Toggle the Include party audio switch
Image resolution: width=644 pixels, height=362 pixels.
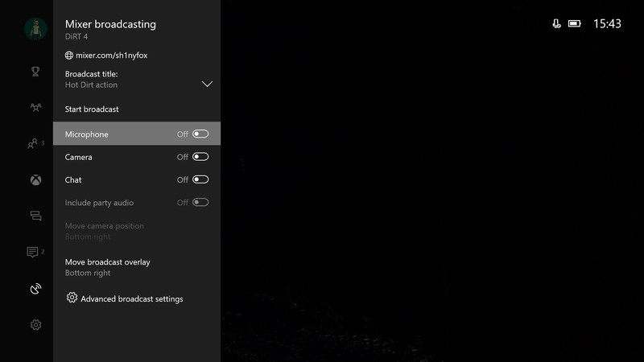coord(200,203)
